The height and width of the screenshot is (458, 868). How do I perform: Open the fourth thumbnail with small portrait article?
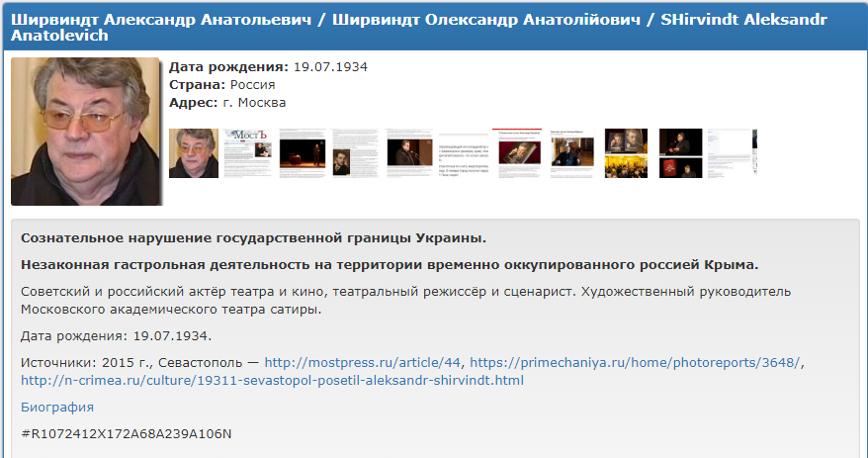click(x=355, y=153)
